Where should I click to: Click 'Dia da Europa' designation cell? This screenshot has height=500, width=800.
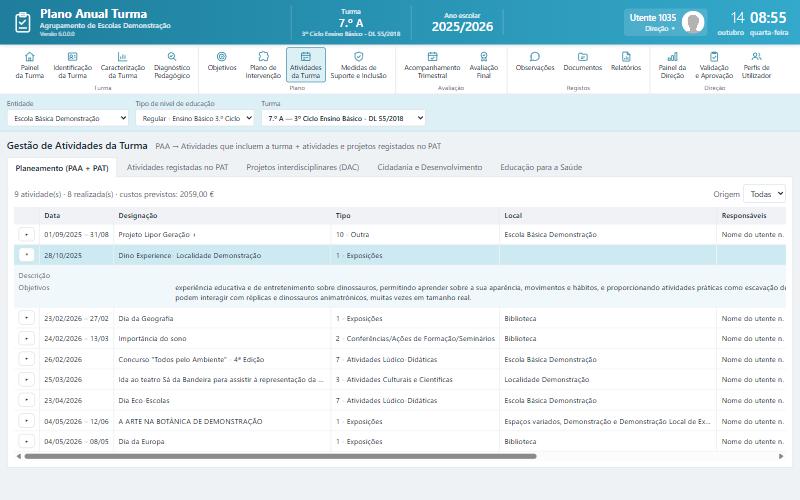tap(222, 441)
